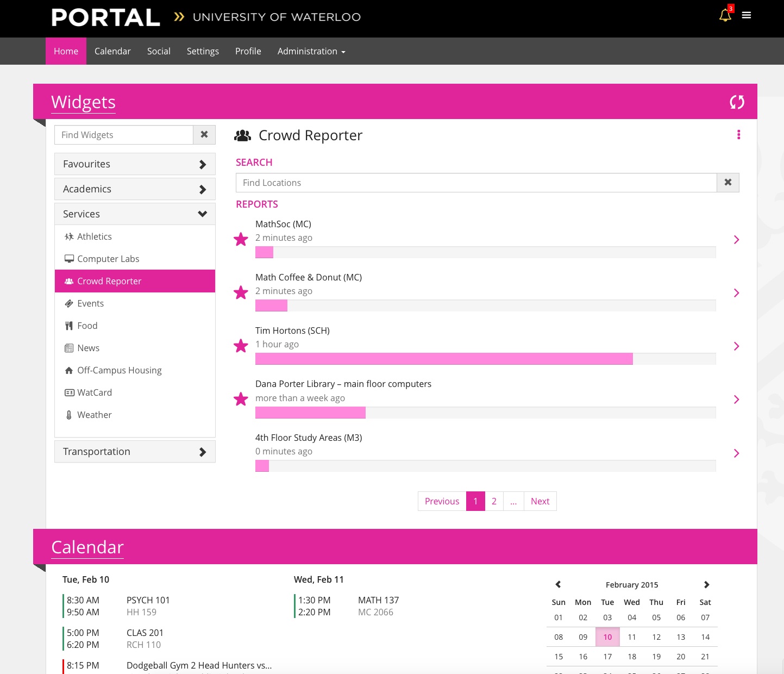
Task: Go to the Next reports page
Action: [540, 501]
